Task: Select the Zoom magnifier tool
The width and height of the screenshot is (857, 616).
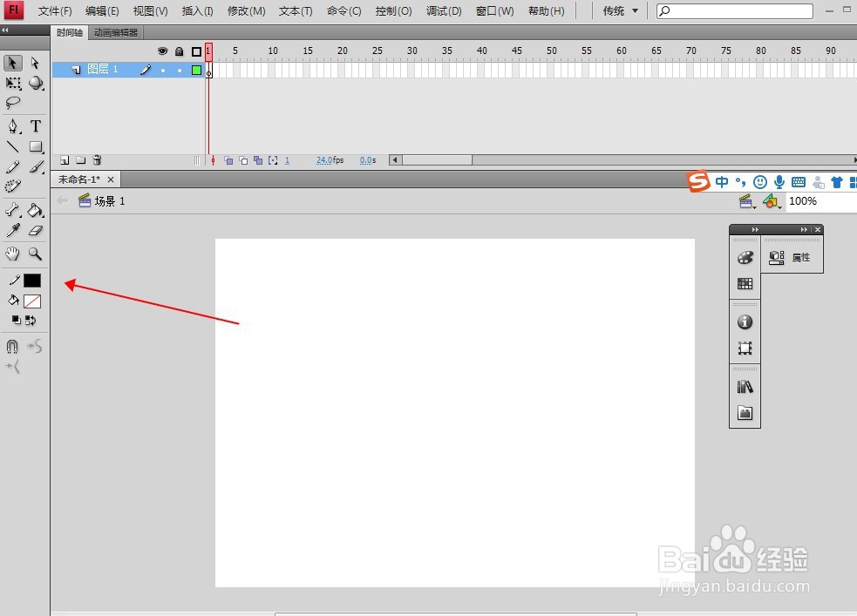Action: click(36, 254)
